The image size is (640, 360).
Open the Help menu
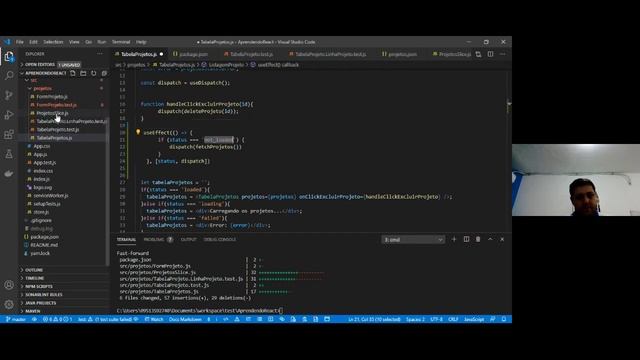pyautogui.click(x=141, y=42)
